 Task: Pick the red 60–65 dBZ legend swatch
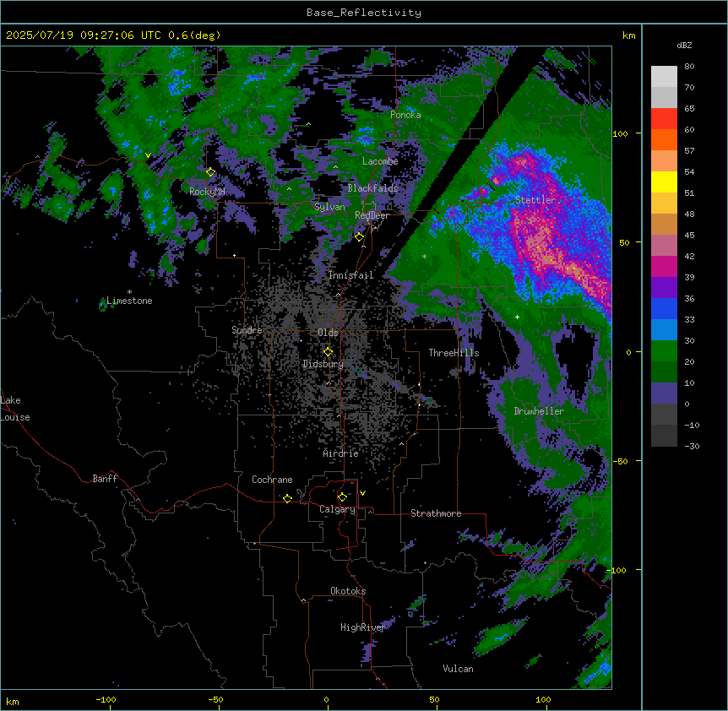coord(664,119)
